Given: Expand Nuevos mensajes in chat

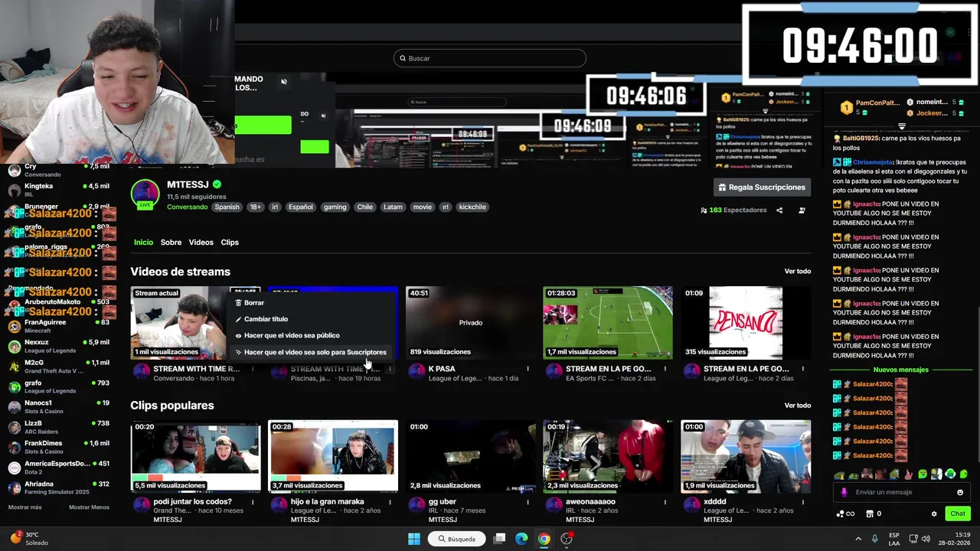Looking at the screenshot, I should coord(901,370).
